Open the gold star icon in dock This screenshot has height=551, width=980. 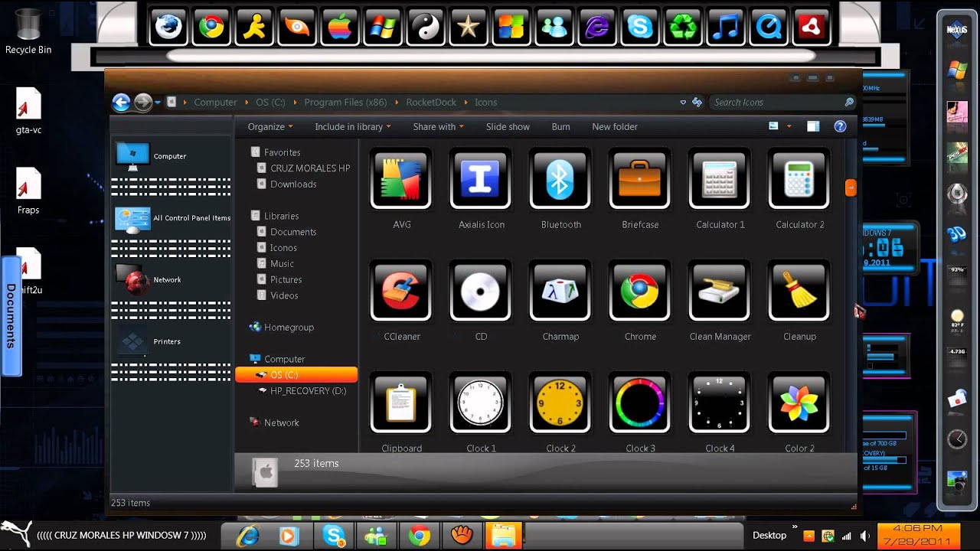click(x=468, y=28)
